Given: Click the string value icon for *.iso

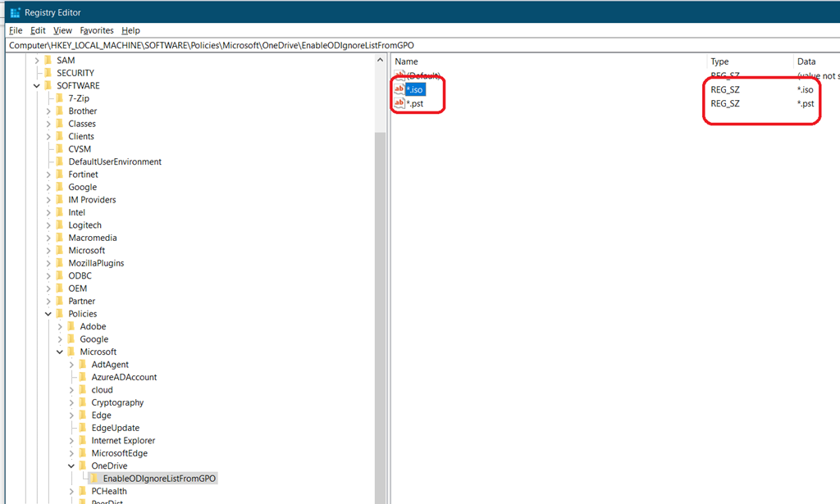Looking at the screenshot, I should [399, 89].
